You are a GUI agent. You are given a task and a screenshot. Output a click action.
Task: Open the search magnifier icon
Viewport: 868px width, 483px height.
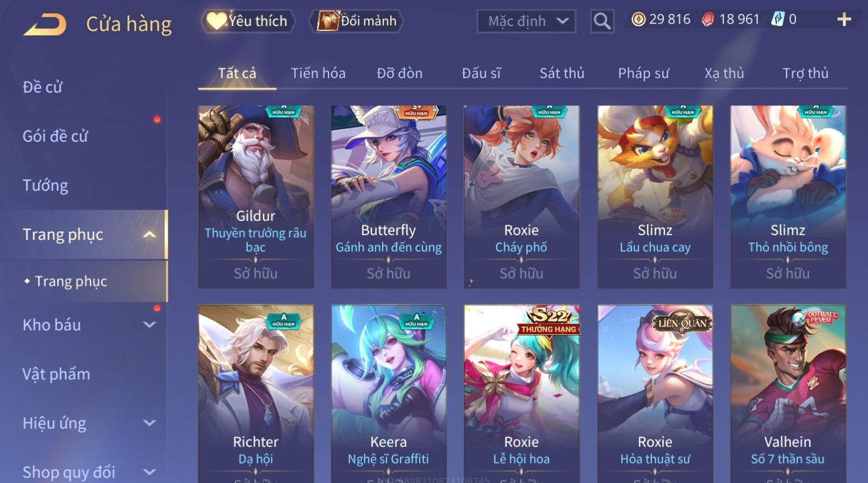(x=602, y=21)
